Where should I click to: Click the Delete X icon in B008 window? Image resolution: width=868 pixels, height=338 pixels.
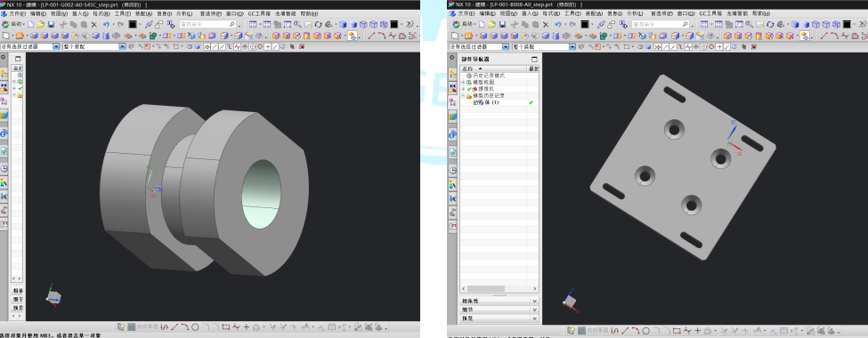pyautogui.click(x=546, y=24)
